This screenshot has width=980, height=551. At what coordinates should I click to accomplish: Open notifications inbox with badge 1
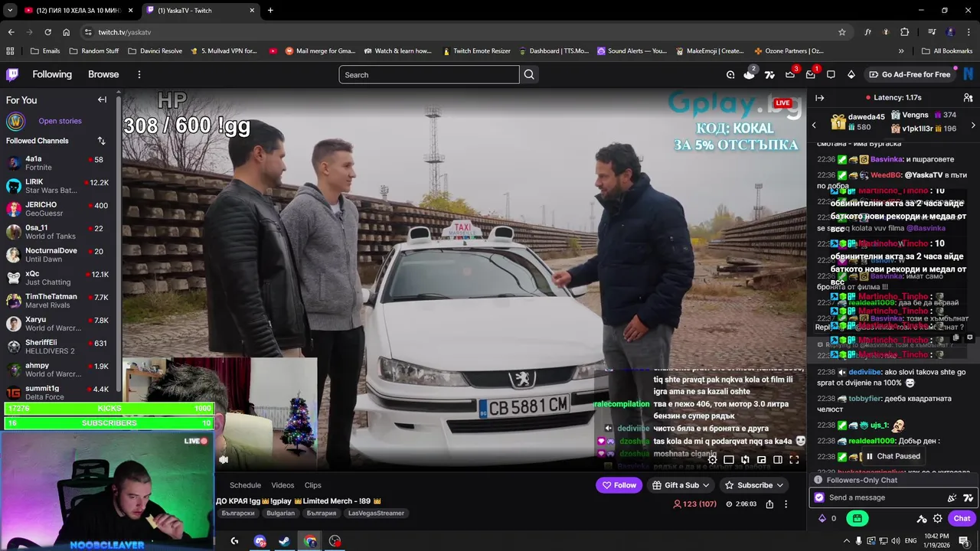click(x=811, y=74)
